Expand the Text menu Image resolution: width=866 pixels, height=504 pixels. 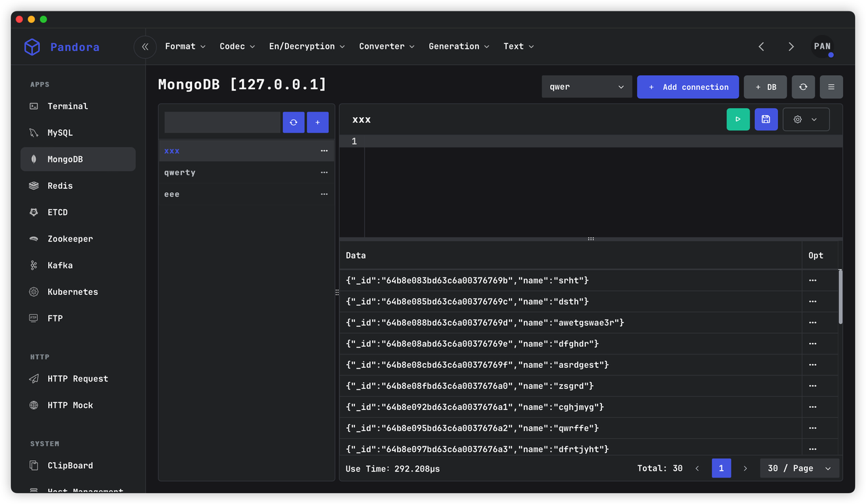(x=519, y=47)
